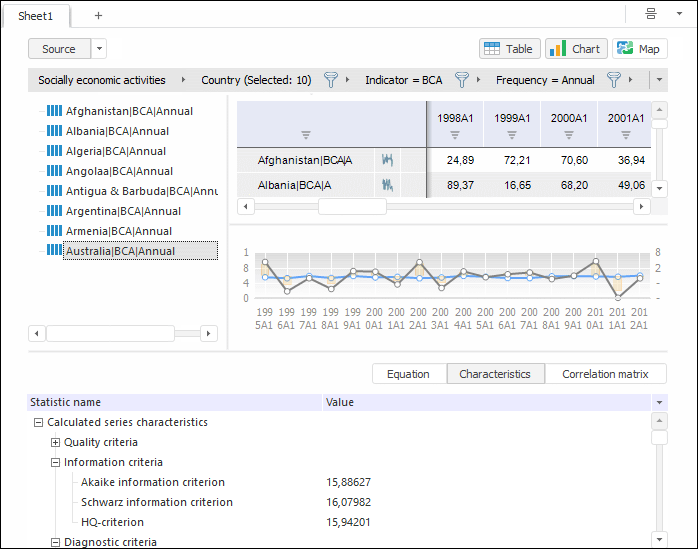Open the Map view
Viewport: 698px width, 549px height.
click(639, 49)
